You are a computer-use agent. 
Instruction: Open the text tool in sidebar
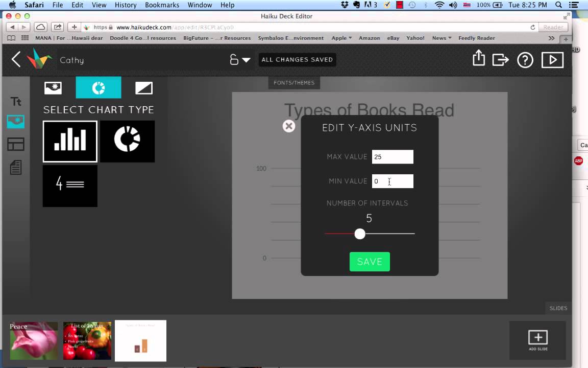pyautogui.click(x=16, y=101)
